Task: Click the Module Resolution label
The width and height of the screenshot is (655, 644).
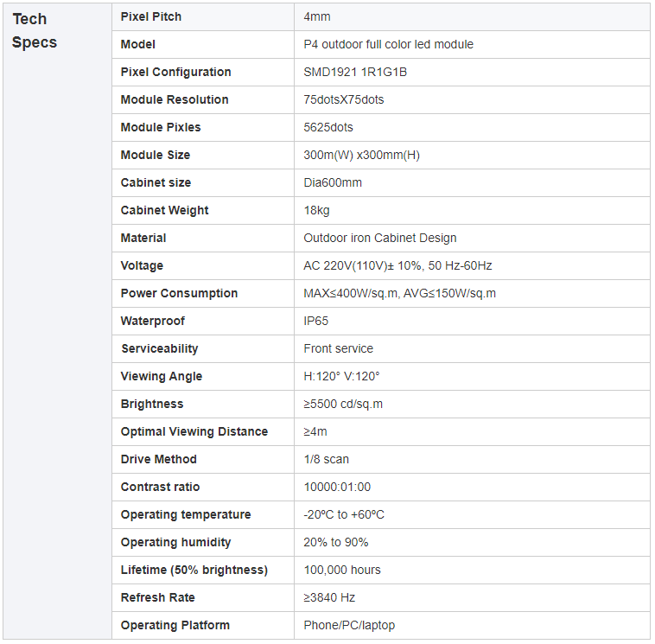Action: [x=175, y=99]
